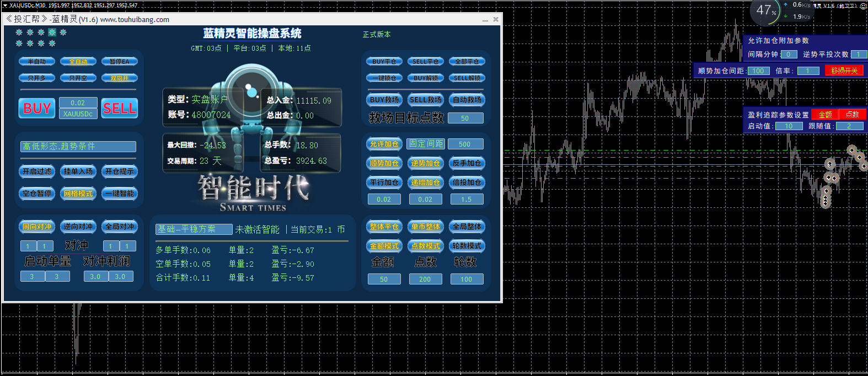
Task: Click 一键智能 one-click smart button
Action: 120,194
